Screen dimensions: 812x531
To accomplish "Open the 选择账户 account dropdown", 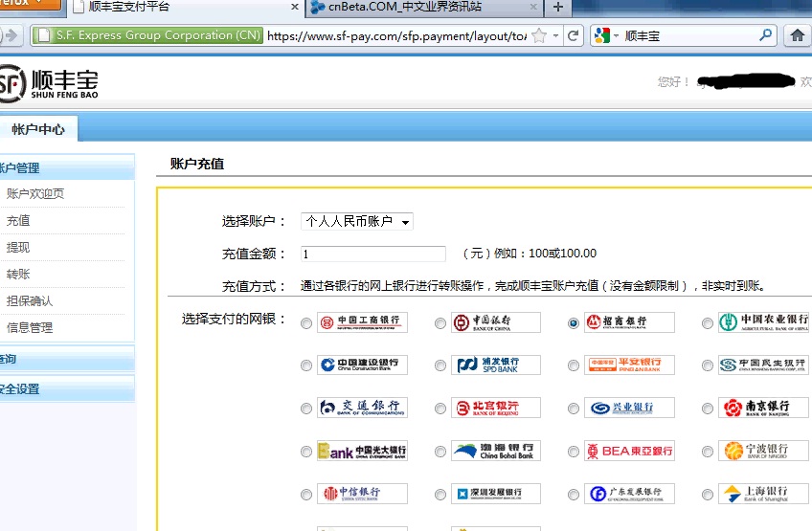I will coord(357,222).
